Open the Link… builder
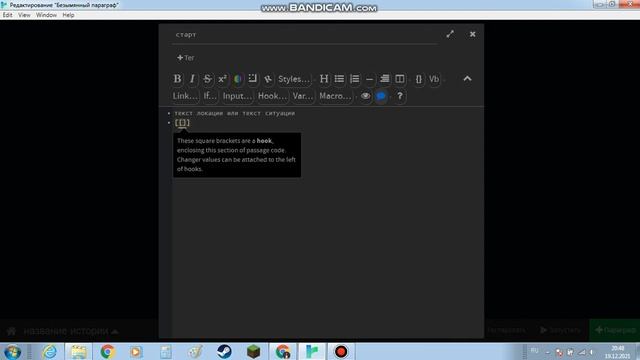Viewport: 640px width, 360px height. tap(185, 96)
